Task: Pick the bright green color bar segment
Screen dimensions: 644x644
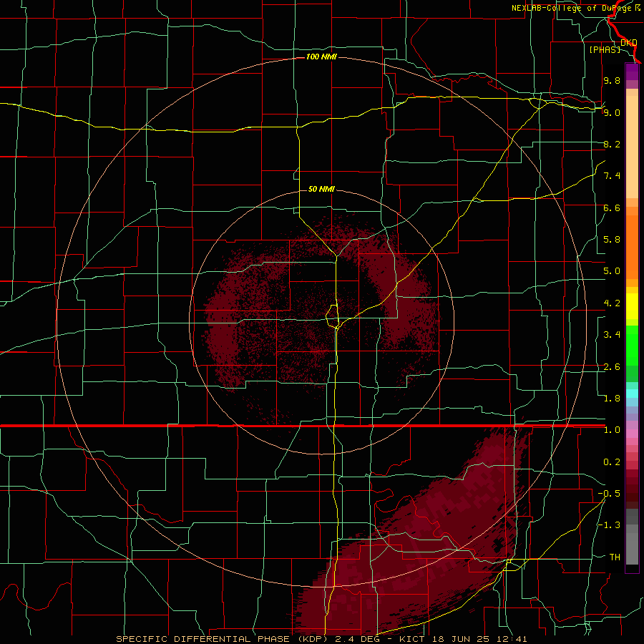Action: (632, 345)
